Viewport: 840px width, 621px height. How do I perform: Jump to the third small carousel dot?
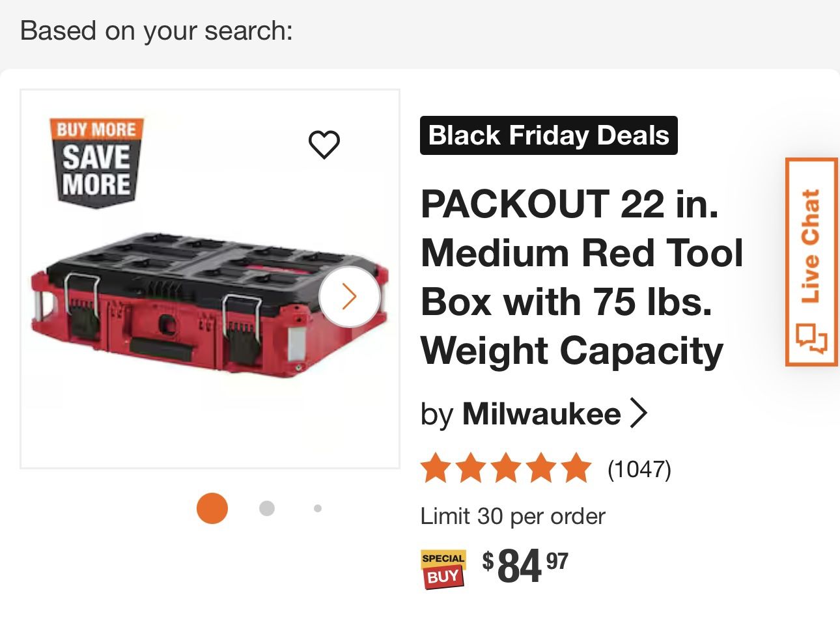tap(318, 508)
